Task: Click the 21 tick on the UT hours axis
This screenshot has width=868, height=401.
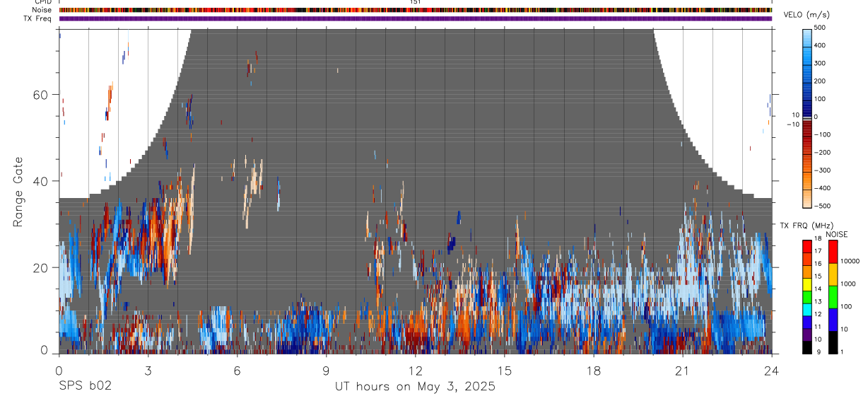Action: (683, 370)
